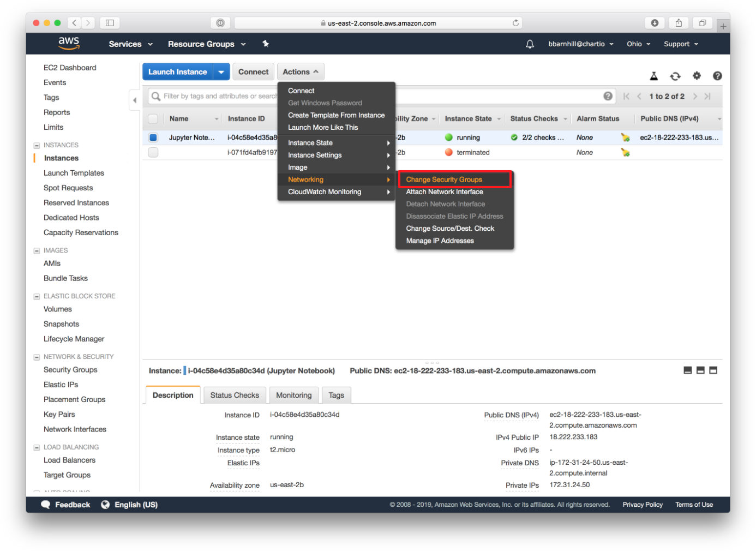The image size is (756, 551).
Task: Click the Launch Instance button
Action: point(178,71)
